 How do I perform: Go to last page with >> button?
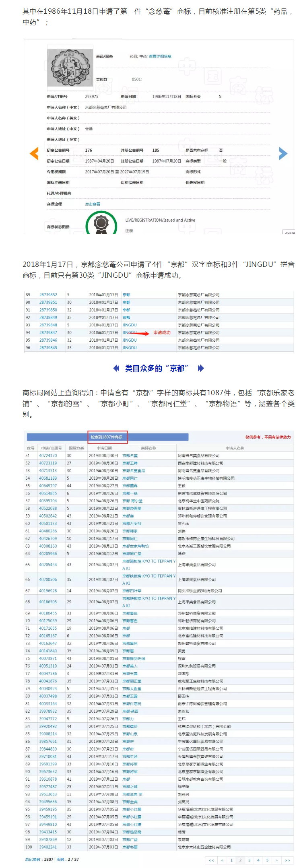[x=287, y=860]
